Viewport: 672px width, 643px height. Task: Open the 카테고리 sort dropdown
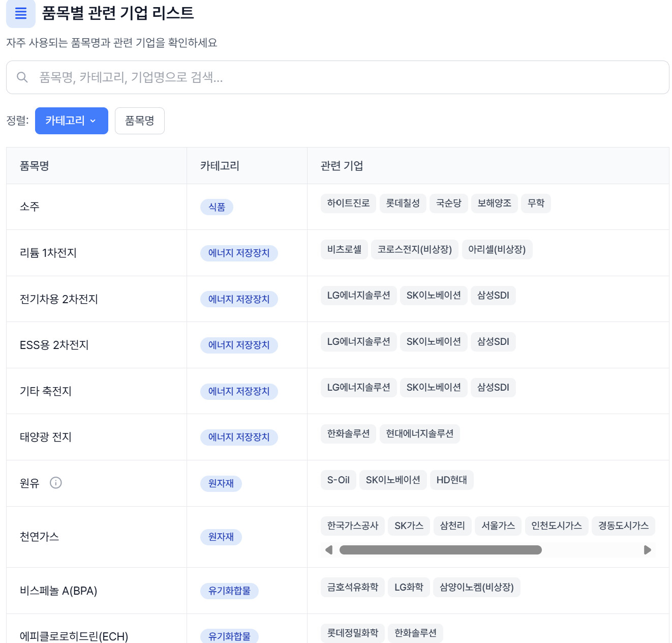72,121
